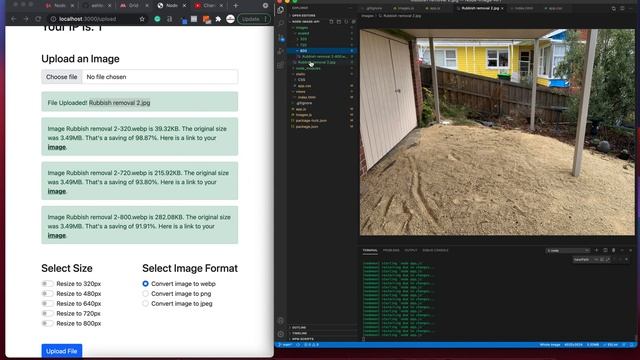
Task: Collapse the resized folder
Action: [x=304, y=33]
